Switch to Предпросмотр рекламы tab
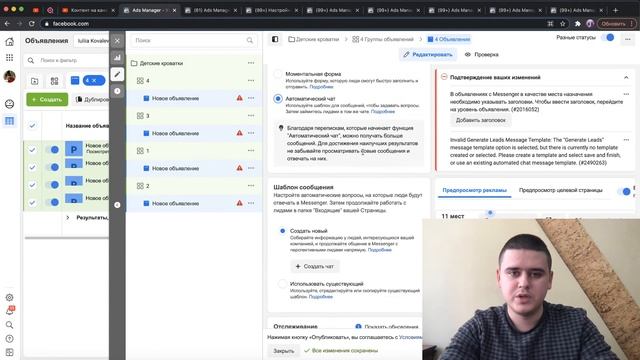This screenshot has height=360, width=640. tap(474, 190)
